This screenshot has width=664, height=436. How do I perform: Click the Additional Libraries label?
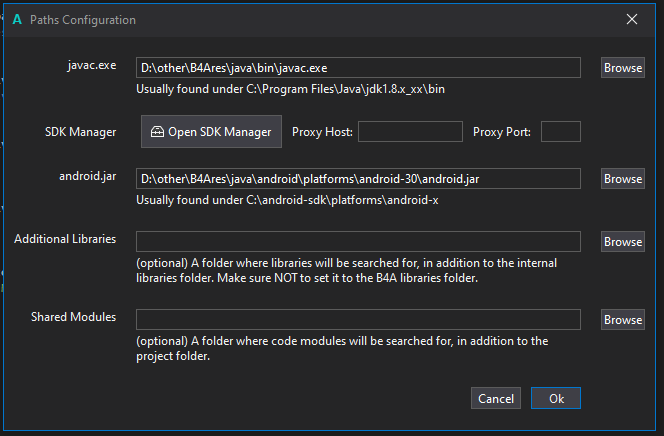(65, 239)
